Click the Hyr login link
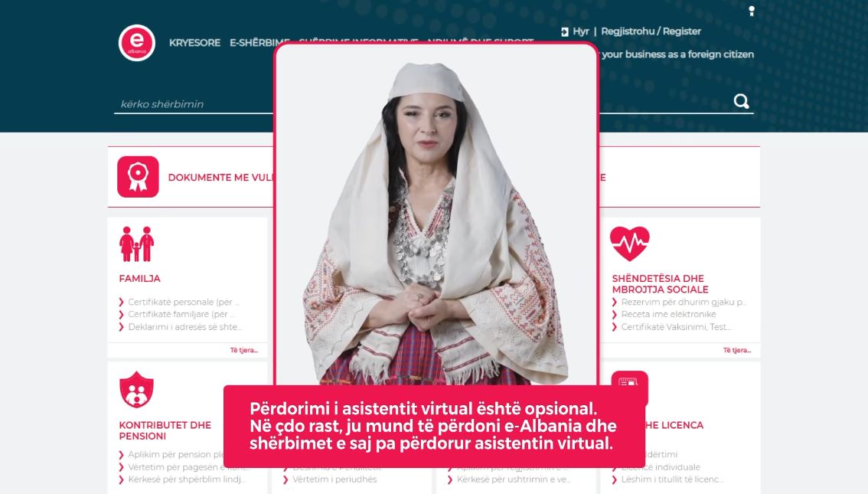Screen dimensions: 868x494 [581, 31]
